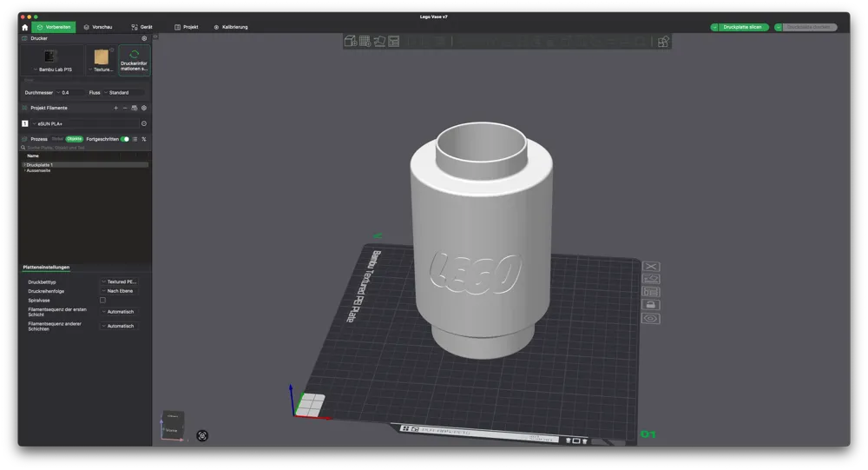This screenshot has height=470, width=868.
Task: Open the home screen icon
Action: pyautogui.click(x=25, y=27)
